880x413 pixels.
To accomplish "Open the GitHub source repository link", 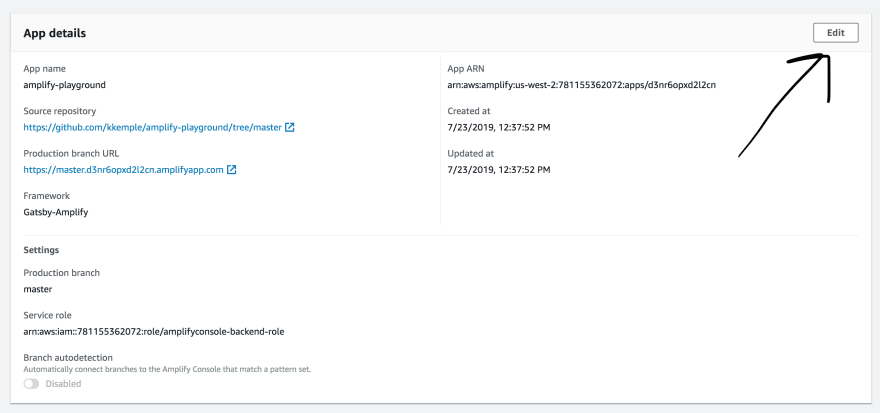I will [x=152, y=127].
